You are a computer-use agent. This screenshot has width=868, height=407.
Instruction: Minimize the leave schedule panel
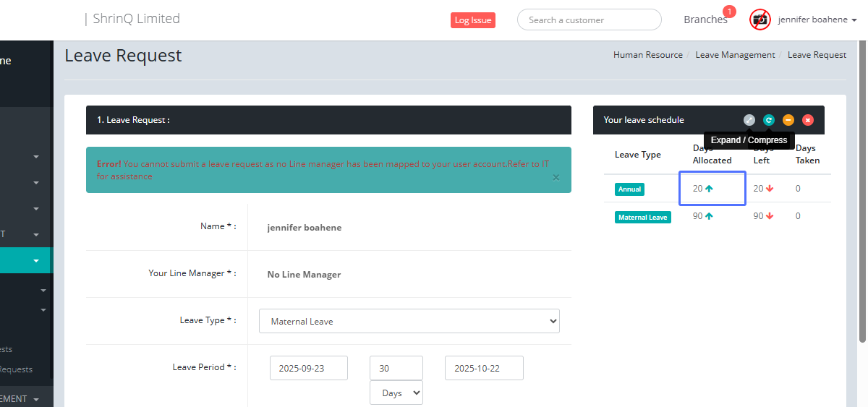pyautogui.click(x=788, y=120)
